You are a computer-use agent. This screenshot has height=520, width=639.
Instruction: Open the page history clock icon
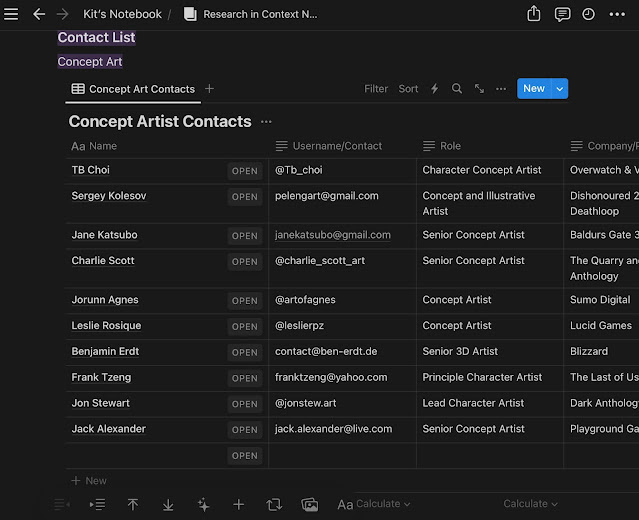588,14
